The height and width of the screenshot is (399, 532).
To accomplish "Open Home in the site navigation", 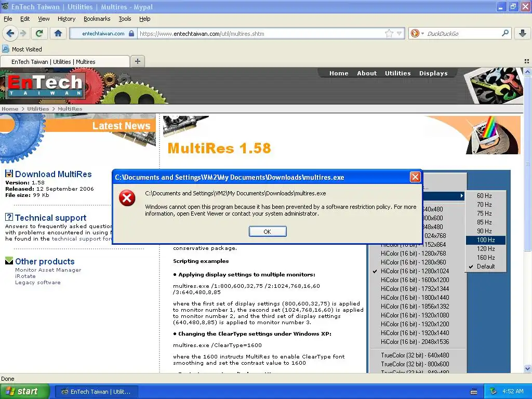I will click(x=339, y=73).
